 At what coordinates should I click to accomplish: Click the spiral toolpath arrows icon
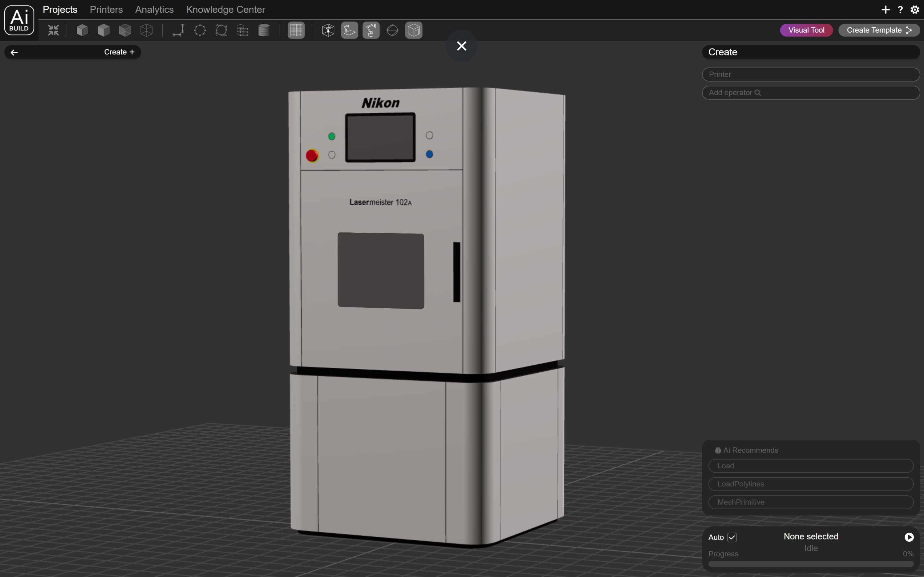[242, 30]
